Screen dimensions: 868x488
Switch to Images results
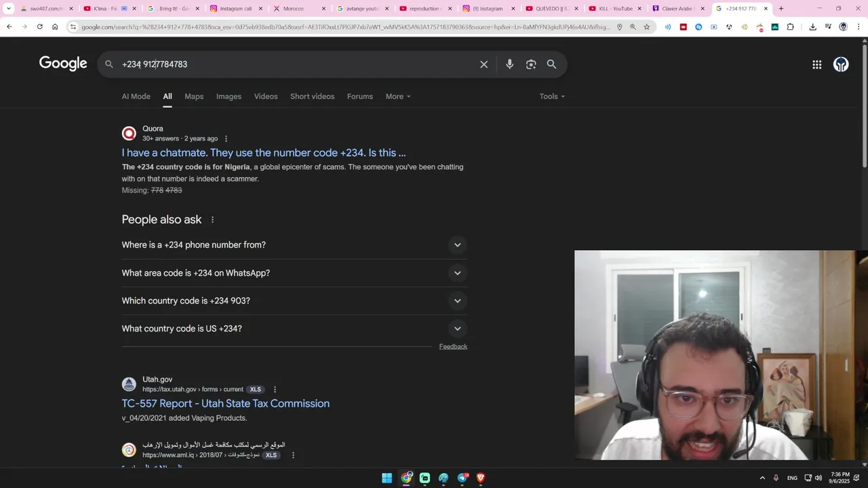229,96
